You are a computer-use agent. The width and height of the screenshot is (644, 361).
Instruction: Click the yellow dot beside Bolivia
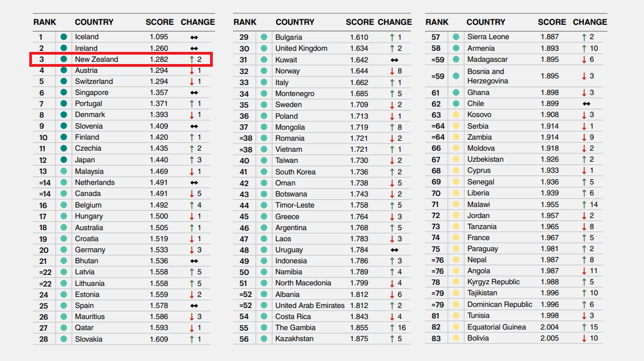[456, 338]
